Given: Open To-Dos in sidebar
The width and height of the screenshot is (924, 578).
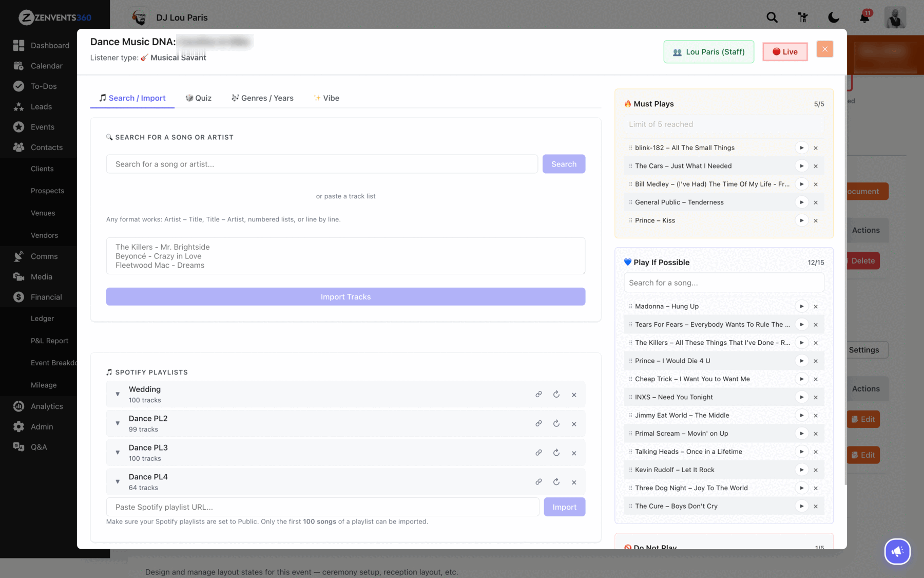Looking at the screenshot, I should point(35,86).
